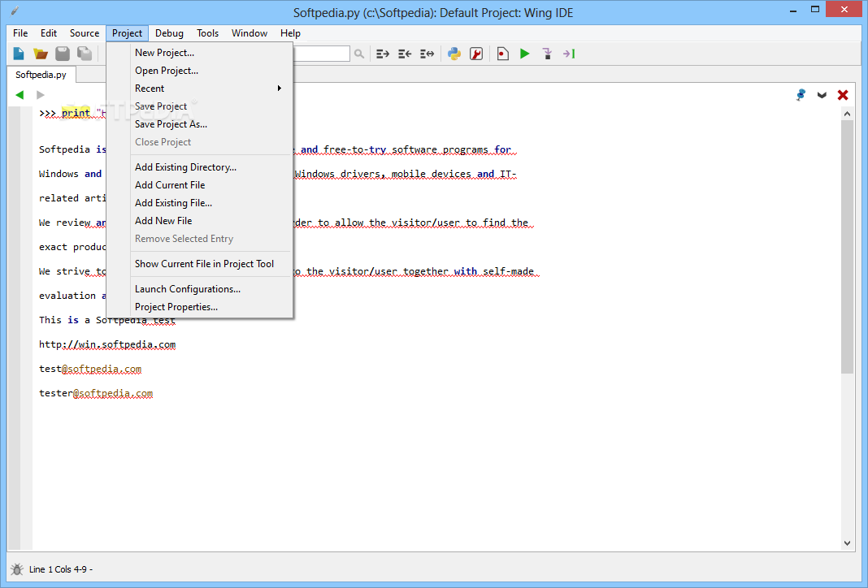Image resolution: width=868 pixels, height=588 pixels.
Task: Click the scrollbar up arrow
Action: click(x=847, y=114)
